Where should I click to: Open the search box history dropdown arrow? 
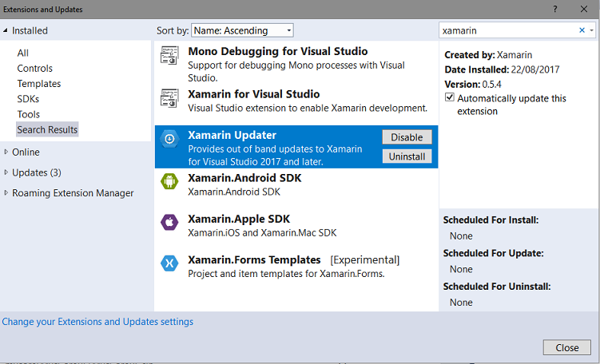coord(591,30)
